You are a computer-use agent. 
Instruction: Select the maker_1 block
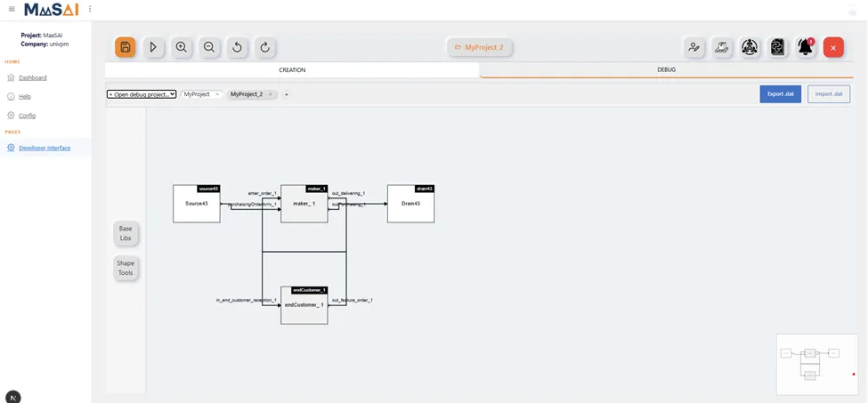[x=304, y=204]
